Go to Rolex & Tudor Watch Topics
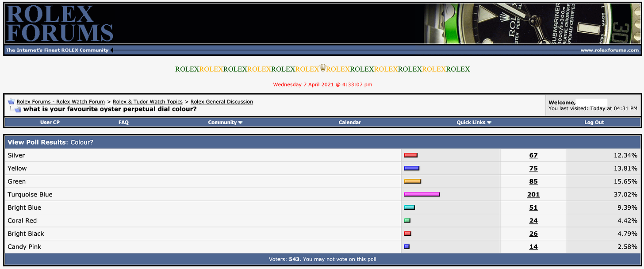Screen dimensions: 644x269 [x=148, y=102]
